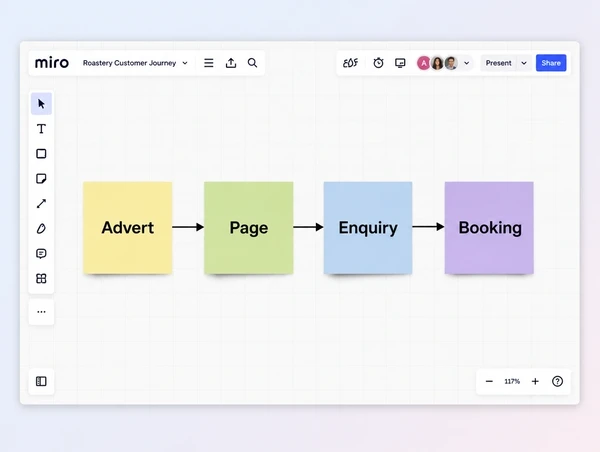This screenshot has width=600, height=452.
Task: Click the blue Share button
Action: point(551,63)
